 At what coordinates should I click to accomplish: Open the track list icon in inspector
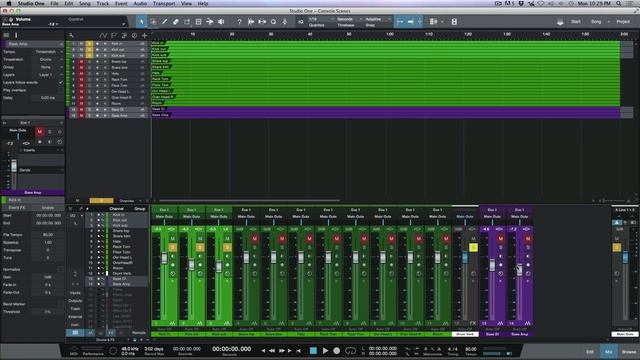point(6,36)
